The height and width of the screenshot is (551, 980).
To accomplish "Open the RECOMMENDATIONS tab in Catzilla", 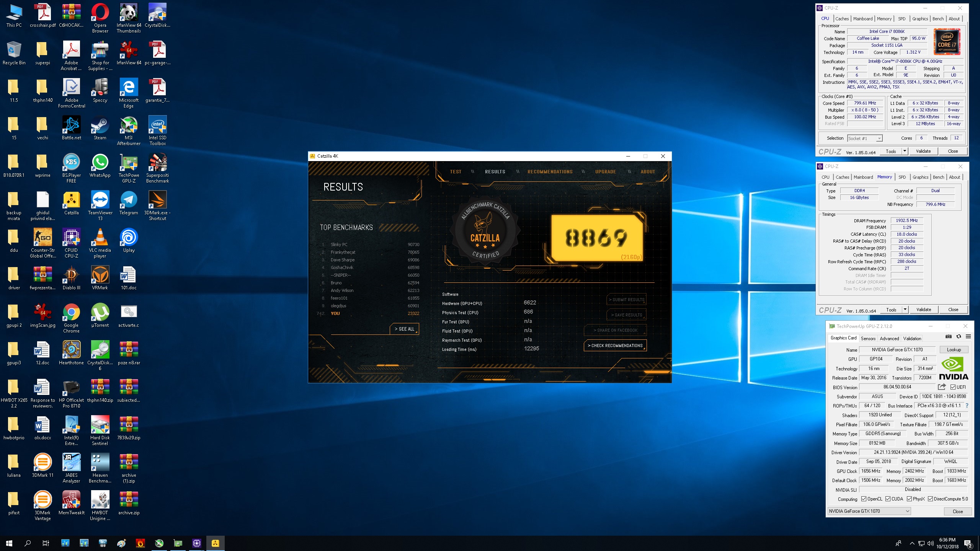I will tap(550, 172).
